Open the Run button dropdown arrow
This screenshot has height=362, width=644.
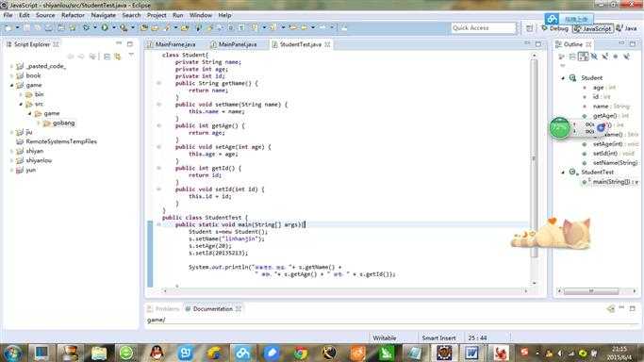pyautogui.click(x=114, y=27)
